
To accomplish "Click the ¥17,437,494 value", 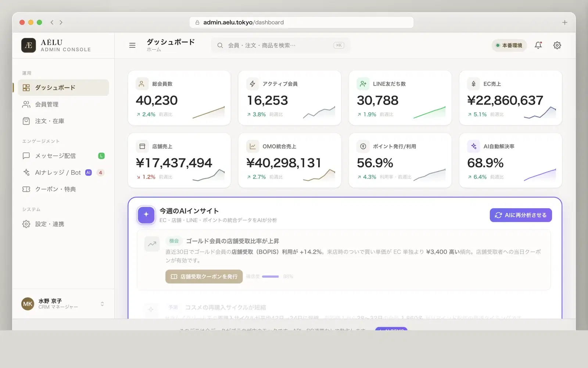I will tap(174, 163).
